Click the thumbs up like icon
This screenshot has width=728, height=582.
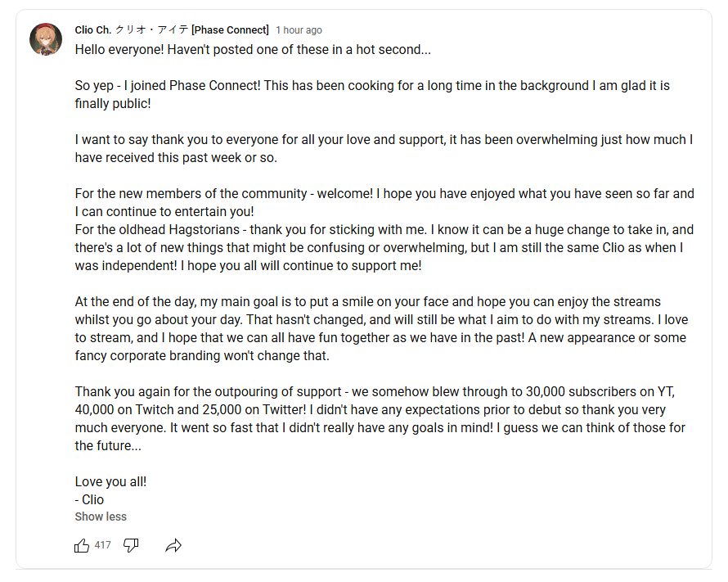tap(82, 545)
